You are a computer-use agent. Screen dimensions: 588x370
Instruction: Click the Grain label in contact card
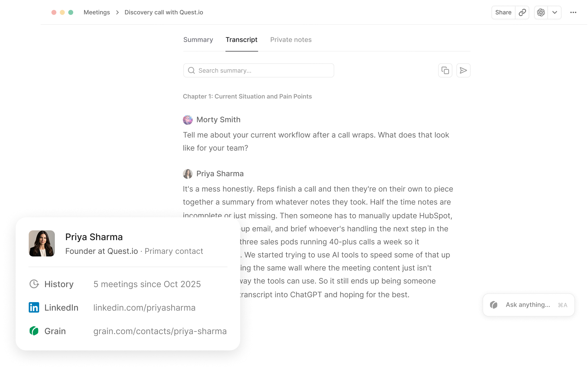55,331
